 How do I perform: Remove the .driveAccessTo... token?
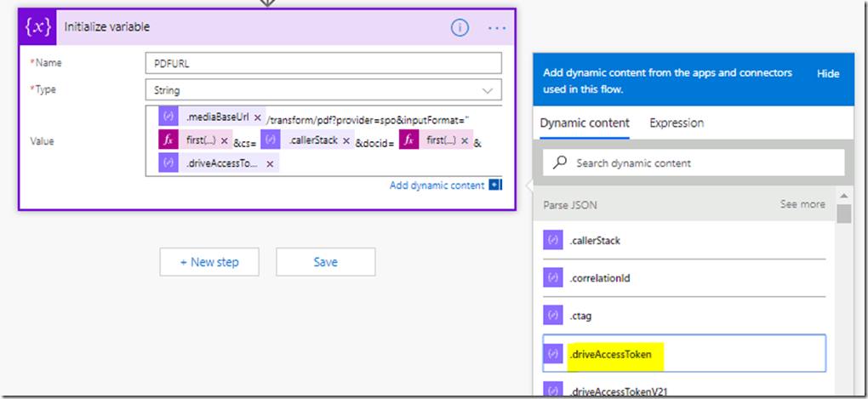(270, 164)
